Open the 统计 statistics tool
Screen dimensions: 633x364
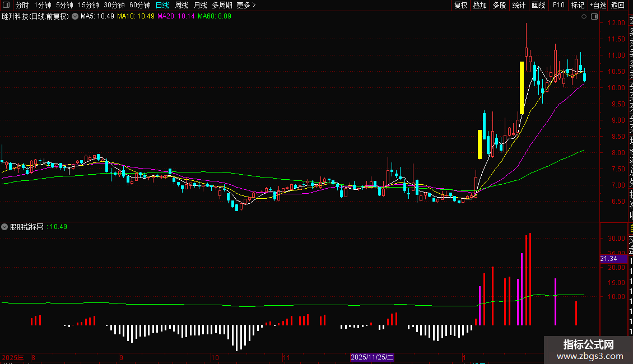pyautogui.click(x=519, y=5)
